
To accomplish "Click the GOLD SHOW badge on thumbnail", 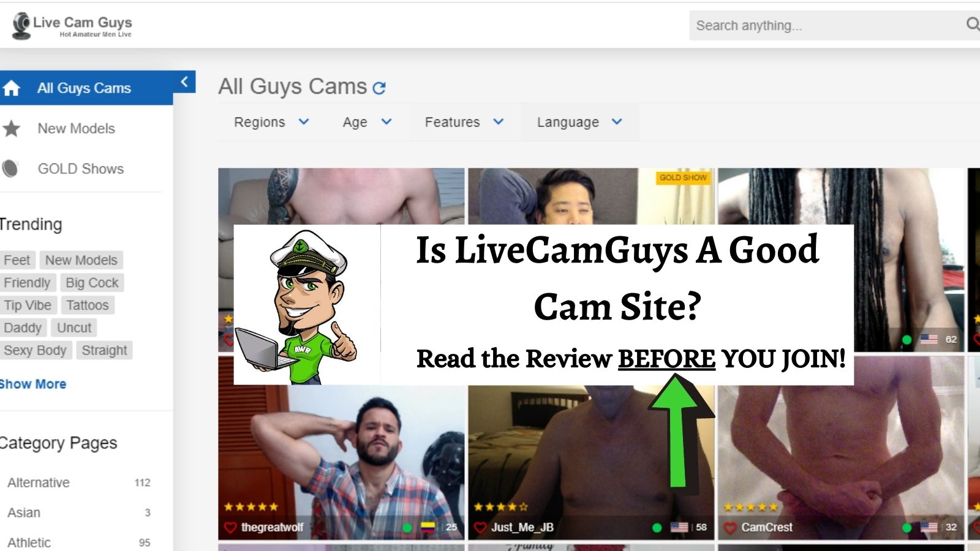I will click(682, 178).
